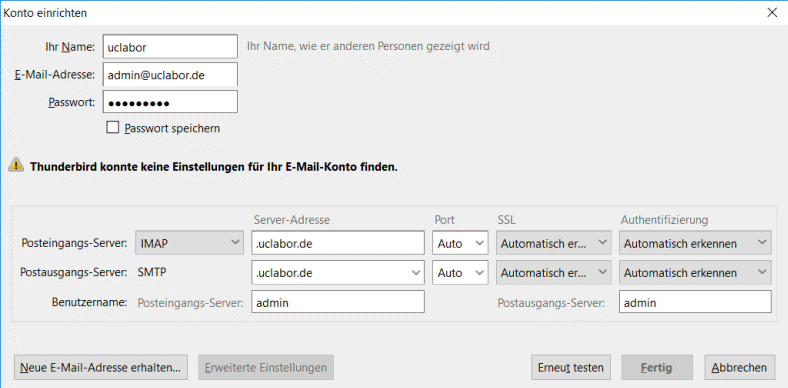Click the Neue E-Mail-Adresse erhalten button

coord(101,367)
